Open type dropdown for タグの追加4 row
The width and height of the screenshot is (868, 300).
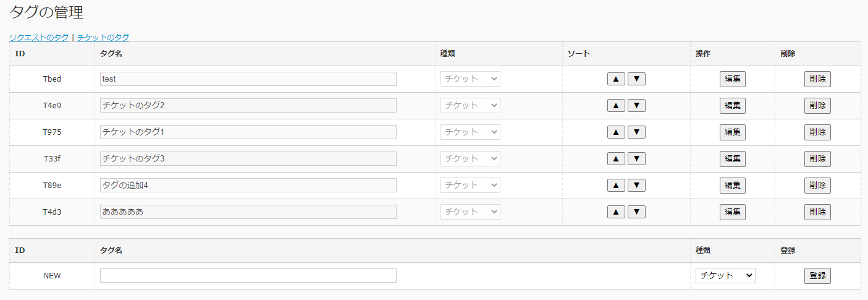pyautogui.click(x=470, y=186)
